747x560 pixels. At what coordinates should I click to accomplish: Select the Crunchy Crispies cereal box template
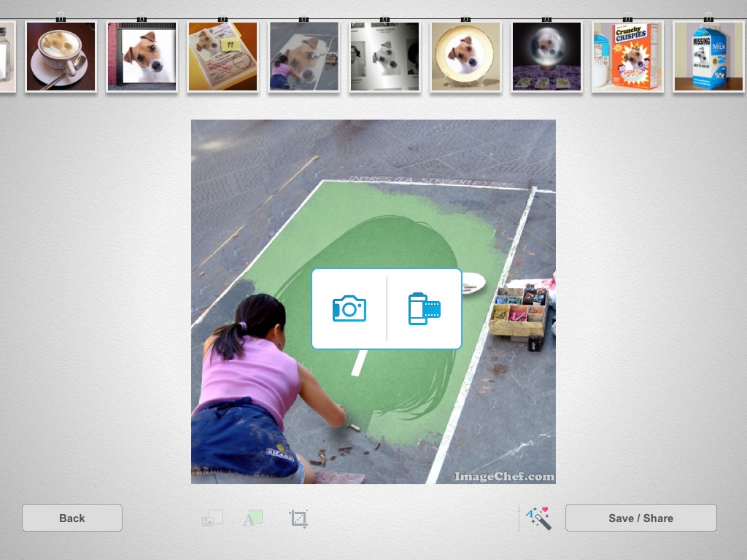627,56
